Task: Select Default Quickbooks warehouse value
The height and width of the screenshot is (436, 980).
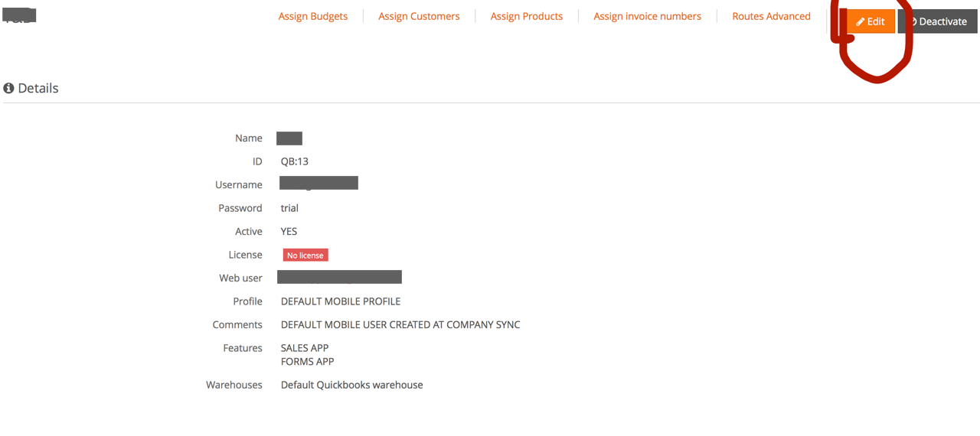Action: pyautogui.click(x=351, y=386)
